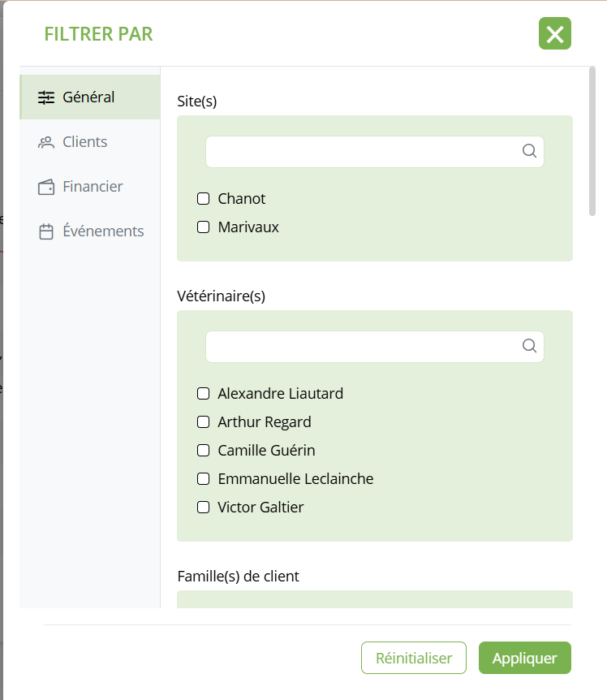Click the calendar icon beside Événements
607x700 pixels.
click(46, 231)
